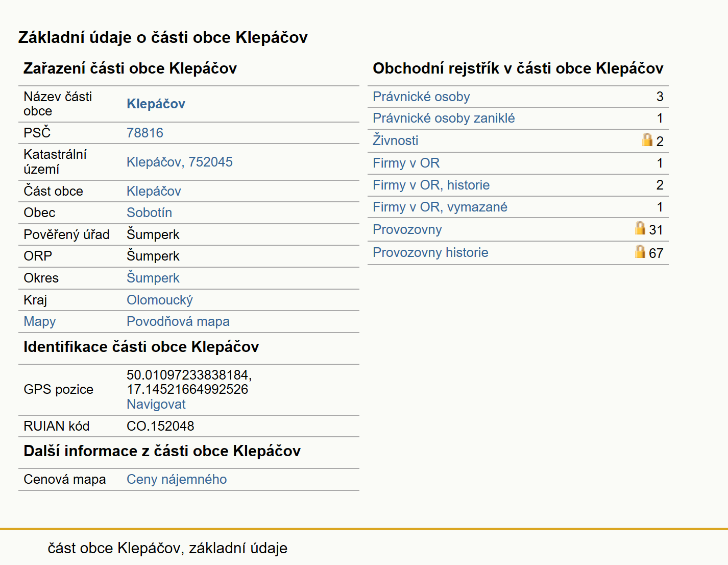The image size is (728, 565).
Task: Open cadastral area Klepáčov, 752045
Action: [x=180, y=162]
